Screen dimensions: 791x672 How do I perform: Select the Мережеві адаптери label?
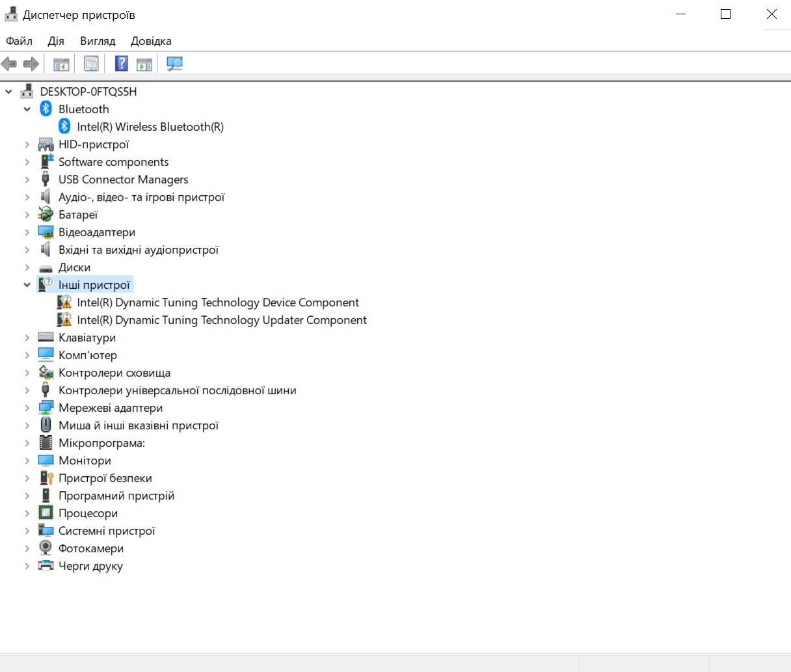click(111, 407)
